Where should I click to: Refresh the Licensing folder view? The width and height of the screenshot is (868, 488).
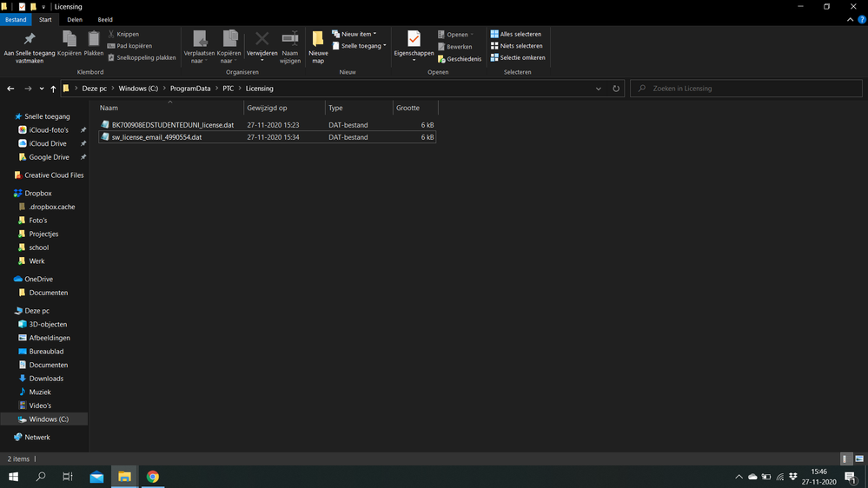click(616, 89)
